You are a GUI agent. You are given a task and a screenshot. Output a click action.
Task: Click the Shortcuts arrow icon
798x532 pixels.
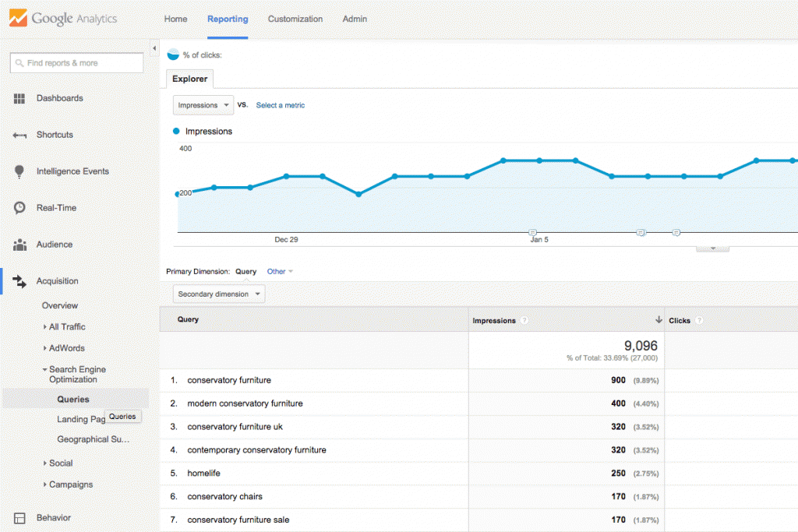click(19, 136)
